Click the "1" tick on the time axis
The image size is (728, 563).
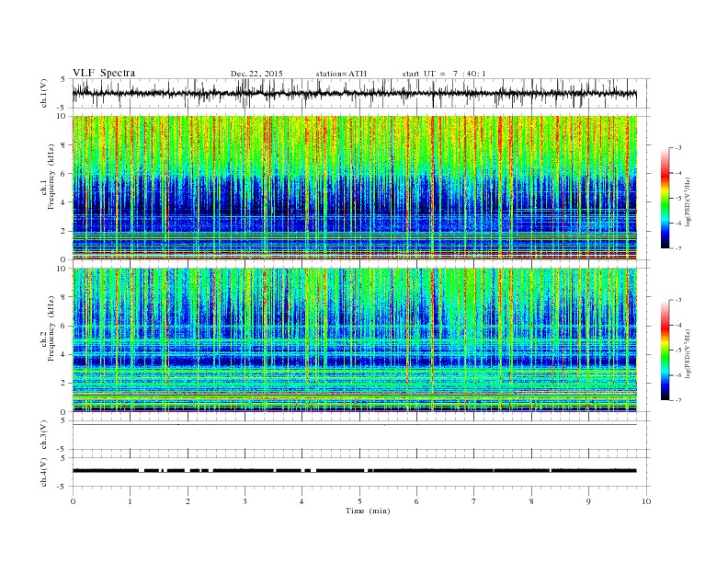click(x=130, y=501)
